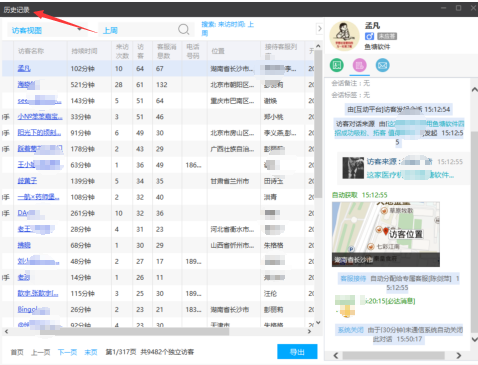
Task: Open the 这家医疗 source link in chat
Action: tap(410, 175)
